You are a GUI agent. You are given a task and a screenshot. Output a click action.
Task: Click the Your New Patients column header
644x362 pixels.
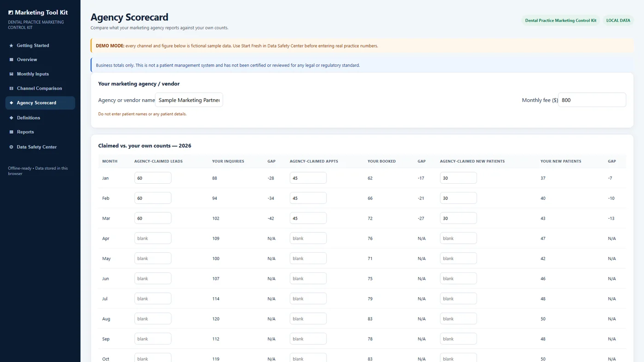tap(561, 161)
